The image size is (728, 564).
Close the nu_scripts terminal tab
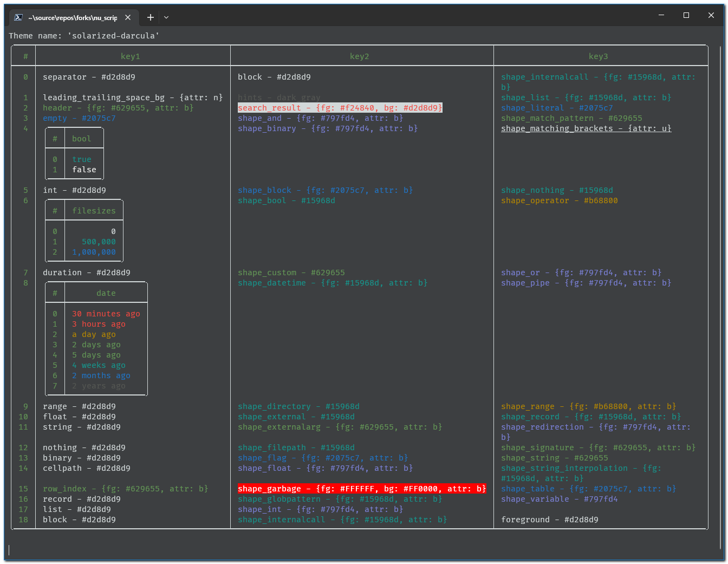tap(128, 17)
